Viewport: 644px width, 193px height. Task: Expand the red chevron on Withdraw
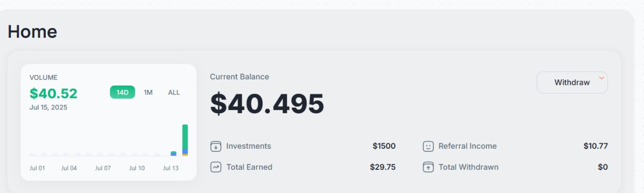tap(601, 78)
